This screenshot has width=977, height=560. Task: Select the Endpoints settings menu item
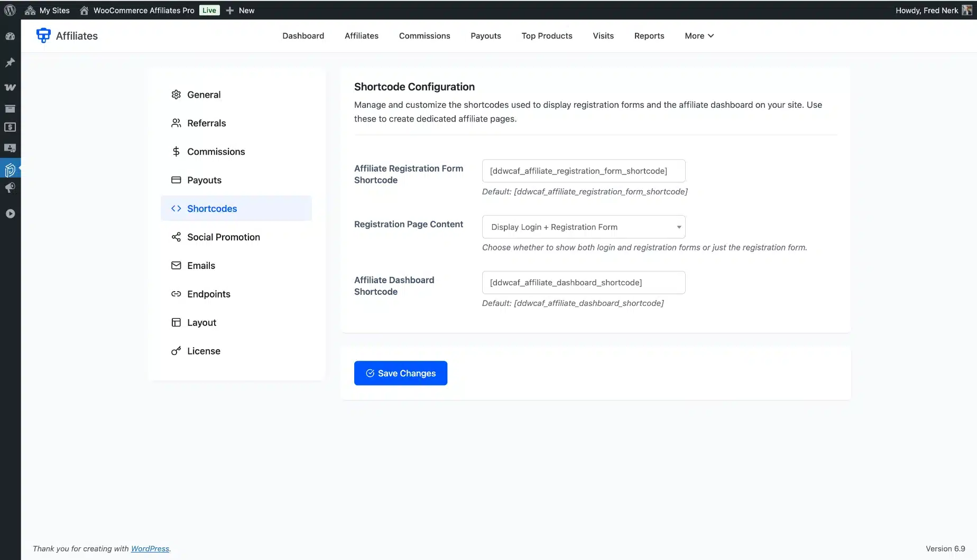[x=208, y=294]
